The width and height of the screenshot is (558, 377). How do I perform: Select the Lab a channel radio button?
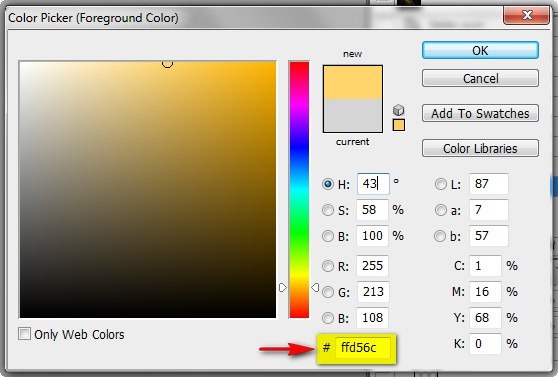pyautogui.click(x=441, y=210)
